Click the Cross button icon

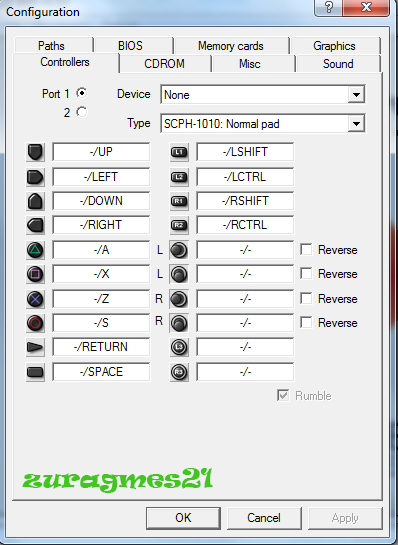pos(35,299)
